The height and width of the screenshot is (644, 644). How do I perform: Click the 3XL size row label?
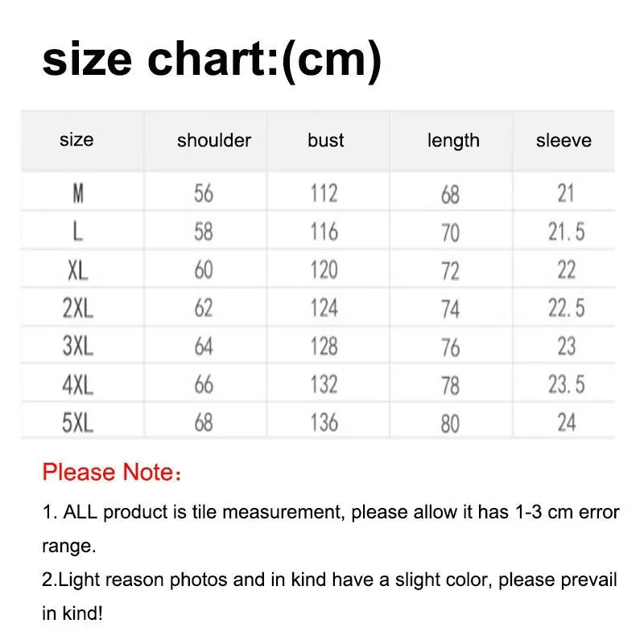[x=77, y=347]
